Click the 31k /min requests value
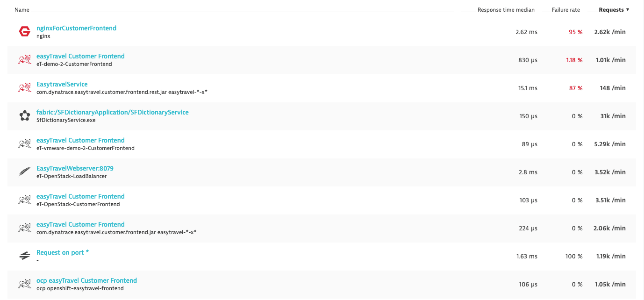Screen dimensions: 644x300 click(x=613, y=116)
